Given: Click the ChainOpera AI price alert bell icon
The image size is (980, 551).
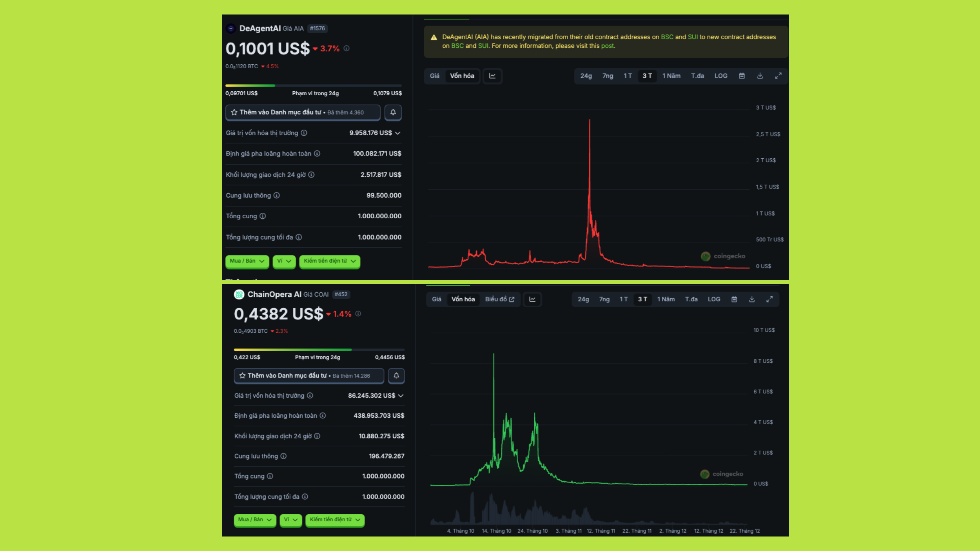Looking at the screenshot, I should point(396,375).
